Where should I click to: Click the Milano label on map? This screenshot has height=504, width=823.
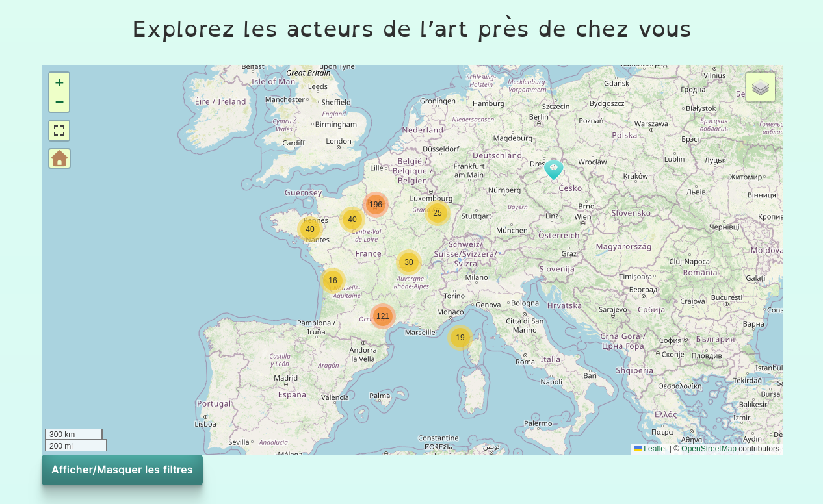(477, 277)
